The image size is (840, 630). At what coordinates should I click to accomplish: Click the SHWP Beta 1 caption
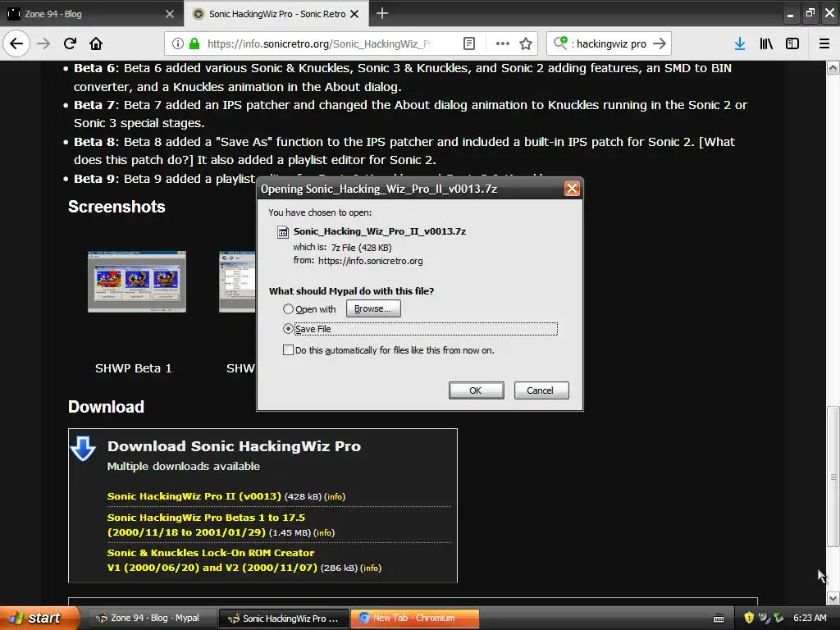click(134, 368)
